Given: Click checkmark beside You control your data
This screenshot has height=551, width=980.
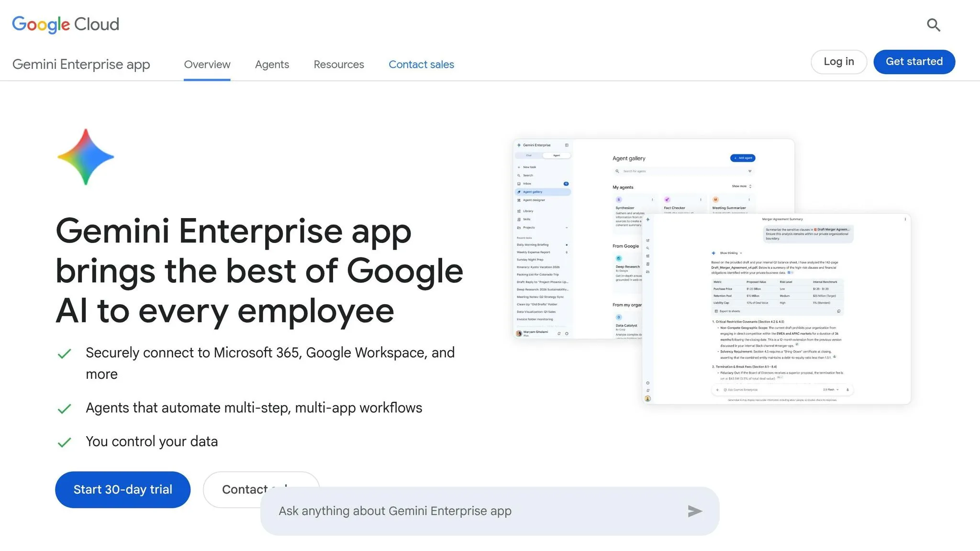Looking at the screenshot, I should tap(64, 442).
